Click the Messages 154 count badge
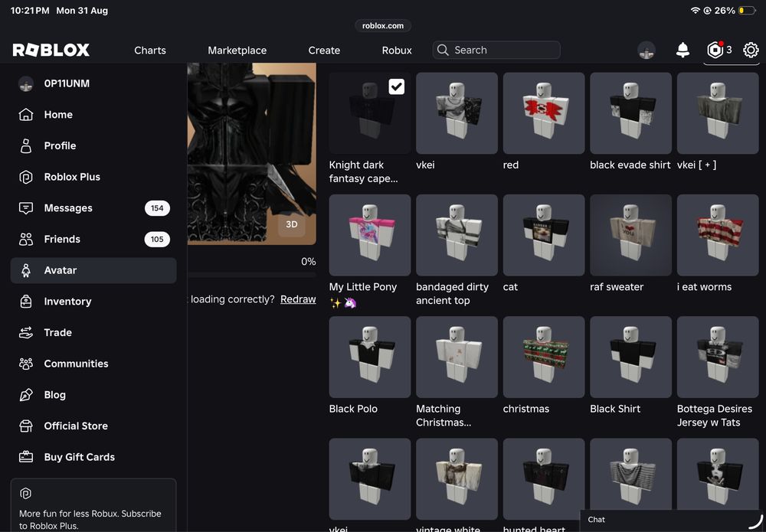The width and height of the screenshot is (766, 532). point(157,208)
